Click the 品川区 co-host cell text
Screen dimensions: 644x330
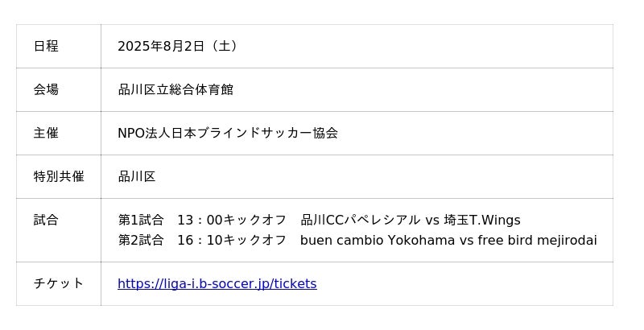click(137, 176)
